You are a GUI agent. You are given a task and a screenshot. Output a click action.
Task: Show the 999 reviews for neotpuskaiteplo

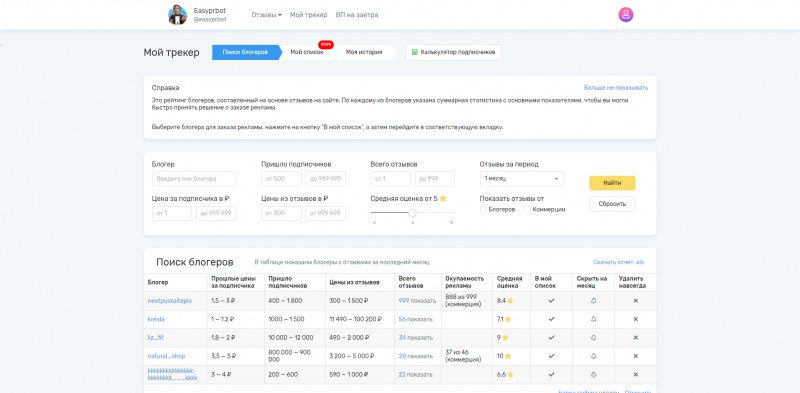click(417, 301)
